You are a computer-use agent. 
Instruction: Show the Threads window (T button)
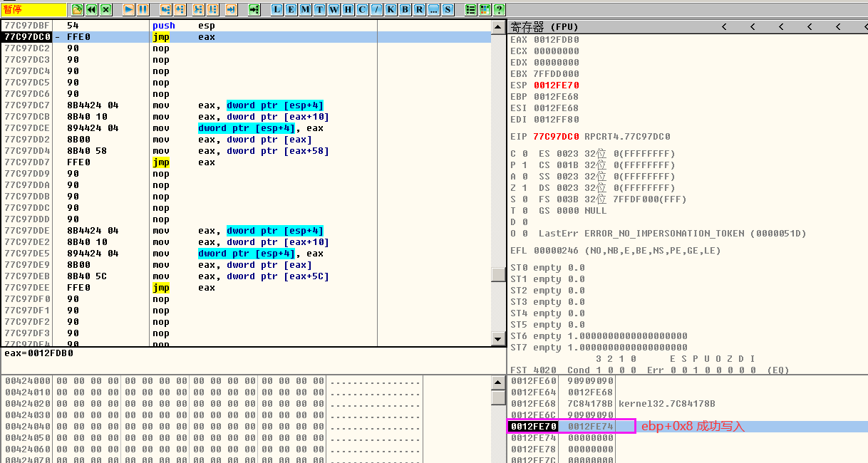(x=320, y=9)
